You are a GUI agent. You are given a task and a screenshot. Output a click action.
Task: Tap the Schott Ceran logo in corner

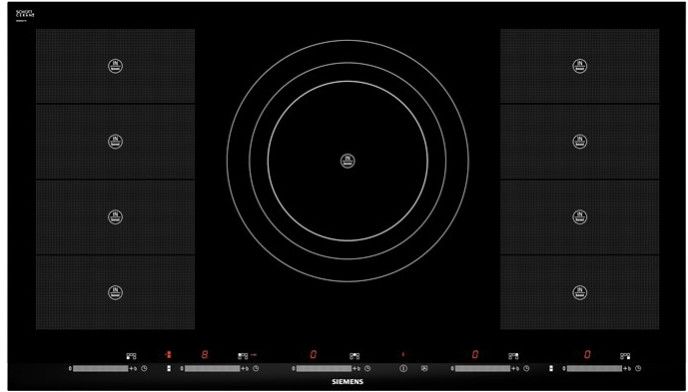tap(25, 14)
